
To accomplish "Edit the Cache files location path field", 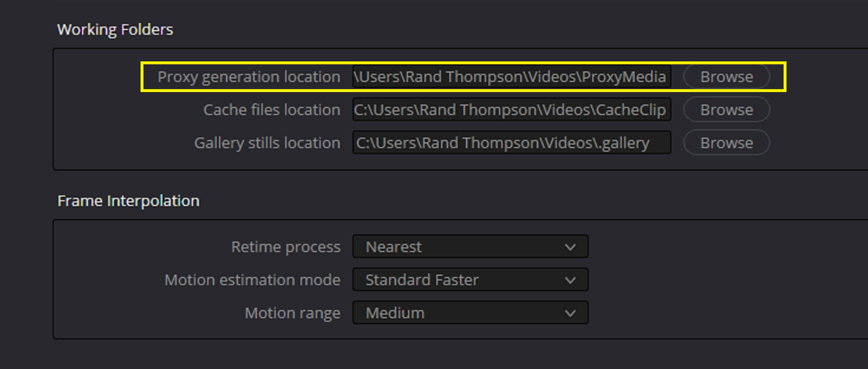I will coord(511,109).
